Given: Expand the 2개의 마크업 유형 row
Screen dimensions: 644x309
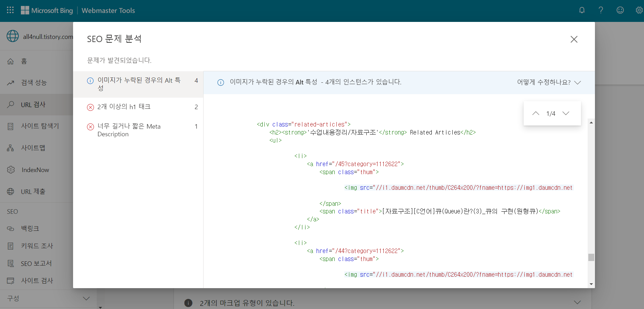Looking at the screenshot, I should click(x=383, y=303).
